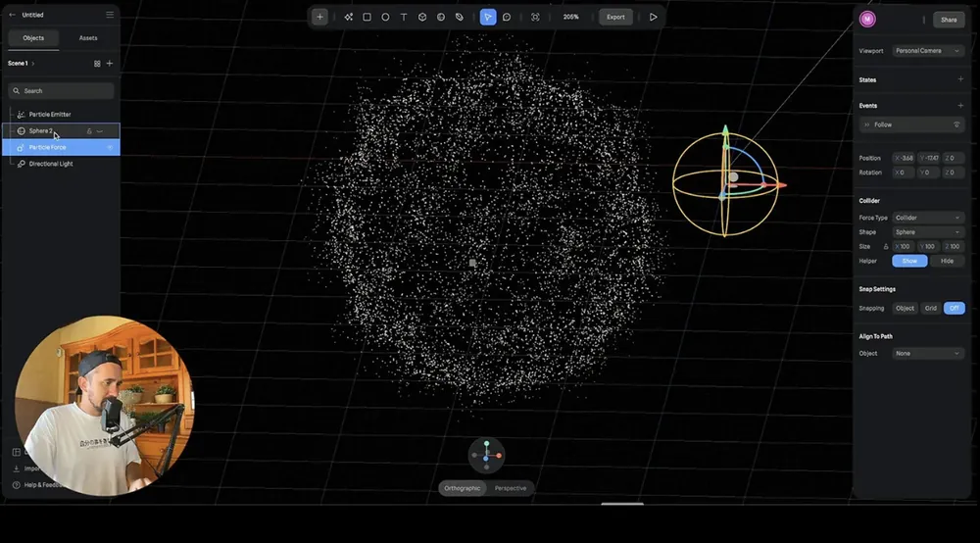Edit the Position Y value field
This screenshot has width=980, height=543.
[929, 158]
